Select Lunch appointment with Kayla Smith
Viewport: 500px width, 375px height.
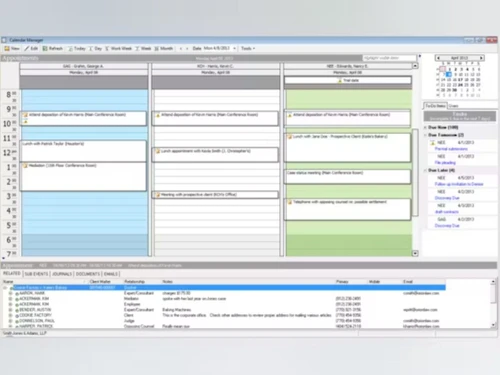pos(215,155)
